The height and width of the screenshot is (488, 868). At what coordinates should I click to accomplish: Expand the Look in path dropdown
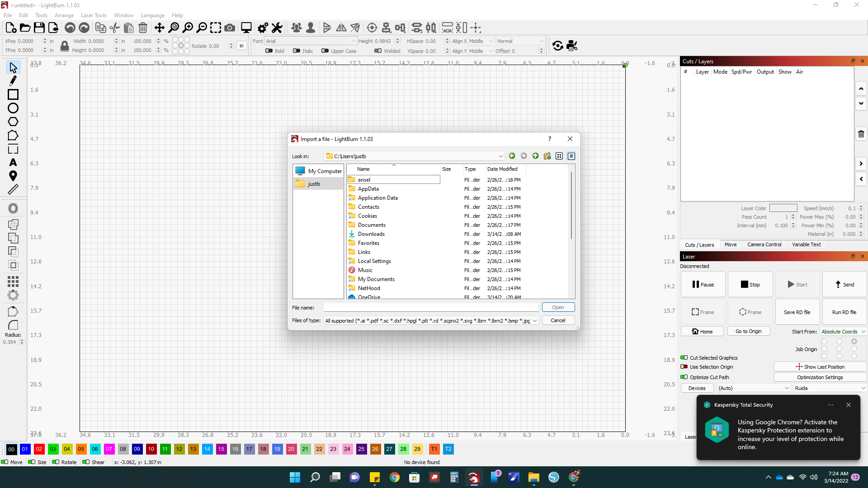500,156
